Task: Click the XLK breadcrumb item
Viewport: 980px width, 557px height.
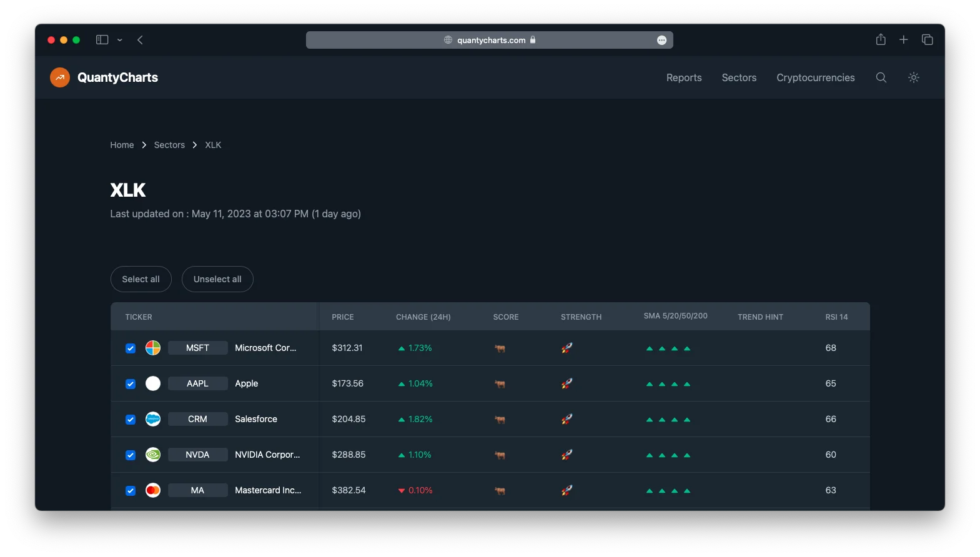Action: coord(213,145)
